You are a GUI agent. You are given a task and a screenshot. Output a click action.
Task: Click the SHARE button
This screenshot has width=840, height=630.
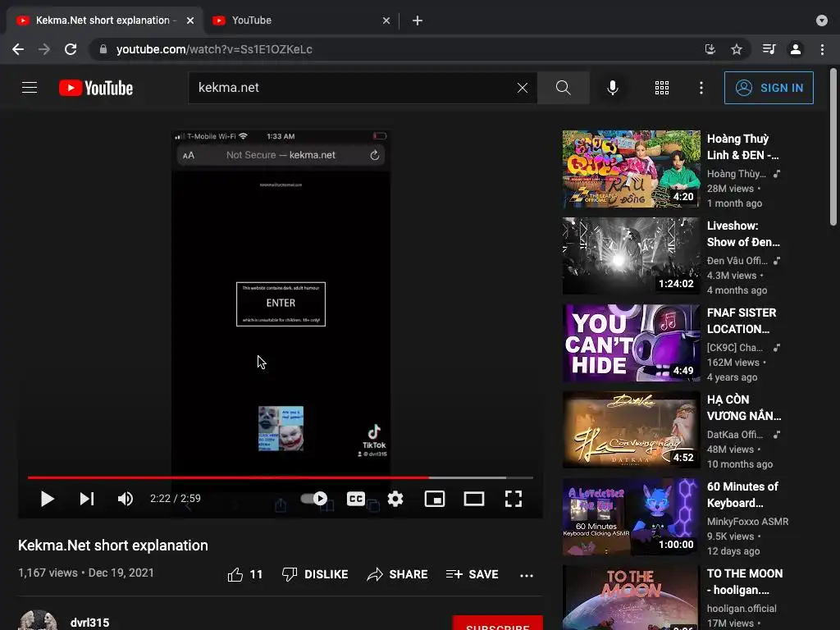pos(398,574)
